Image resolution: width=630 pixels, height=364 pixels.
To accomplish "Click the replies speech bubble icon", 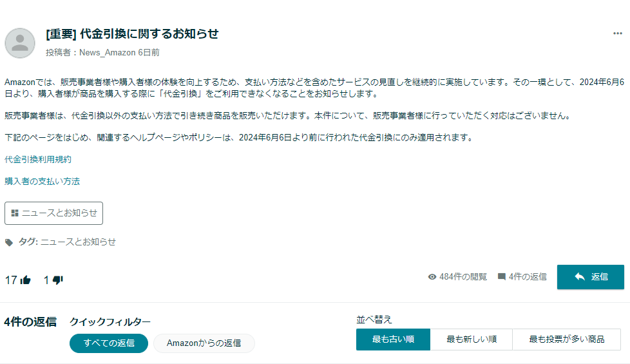I will (x=502, y=277).
